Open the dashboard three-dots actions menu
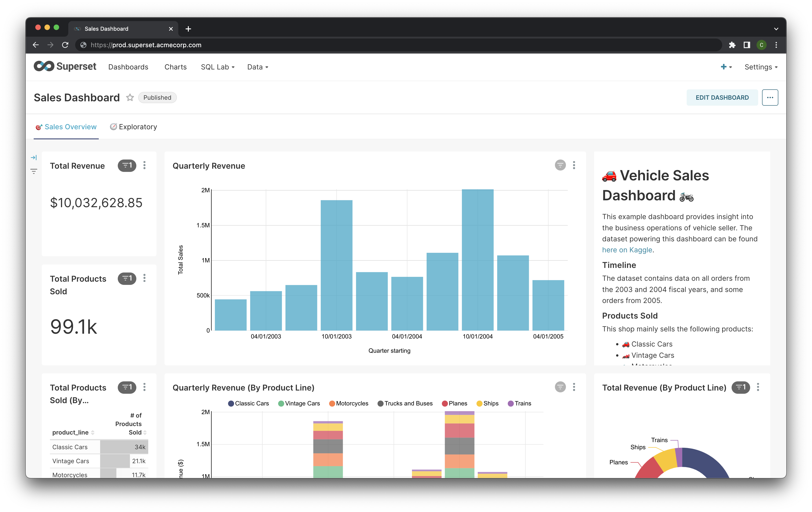Viewport: 812px width, 512px height. [x=770, y=97]
